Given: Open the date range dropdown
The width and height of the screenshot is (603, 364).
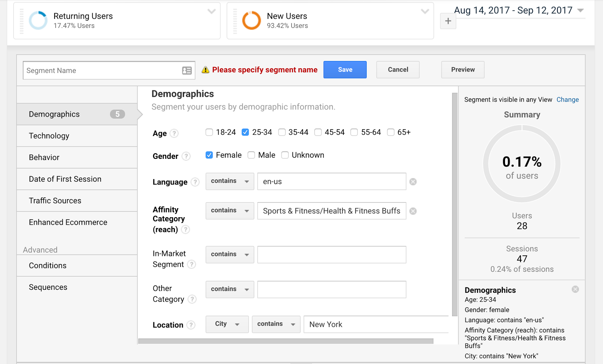Looking at the screenshot, I should pyautogui.click(x=580, y=11).
